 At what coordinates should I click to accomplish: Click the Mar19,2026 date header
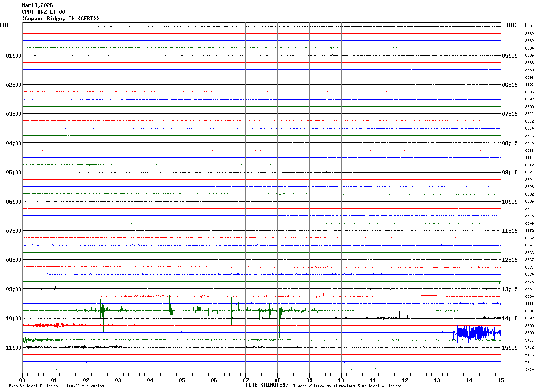click(37, 5)
